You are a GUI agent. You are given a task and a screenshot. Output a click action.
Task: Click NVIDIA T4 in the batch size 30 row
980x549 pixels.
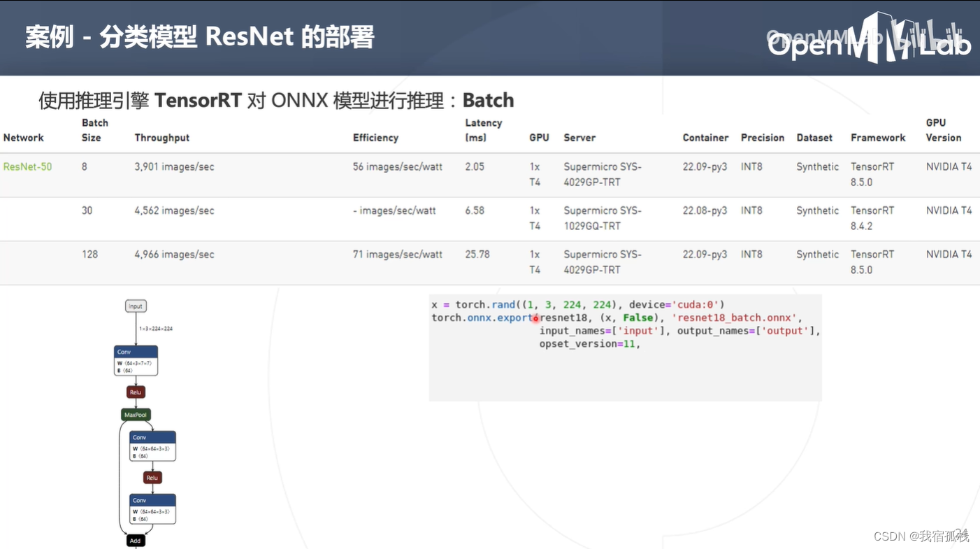[x=949, y=211]
